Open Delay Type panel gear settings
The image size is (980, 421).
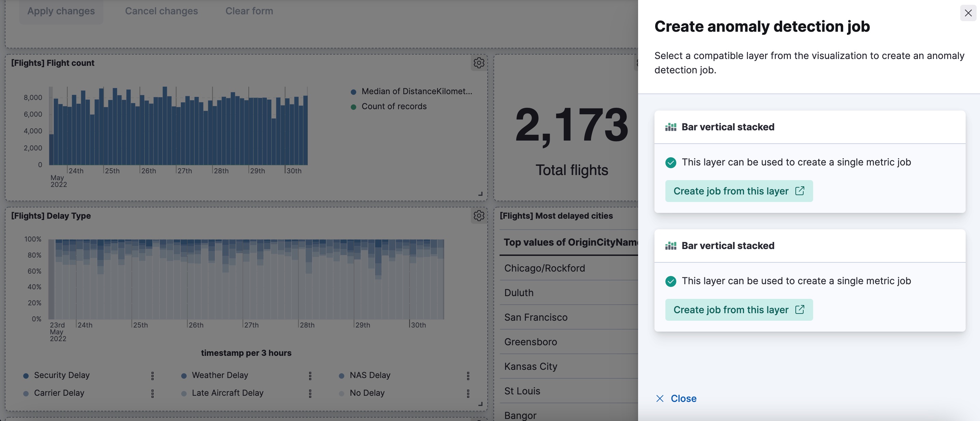(479, 216)
